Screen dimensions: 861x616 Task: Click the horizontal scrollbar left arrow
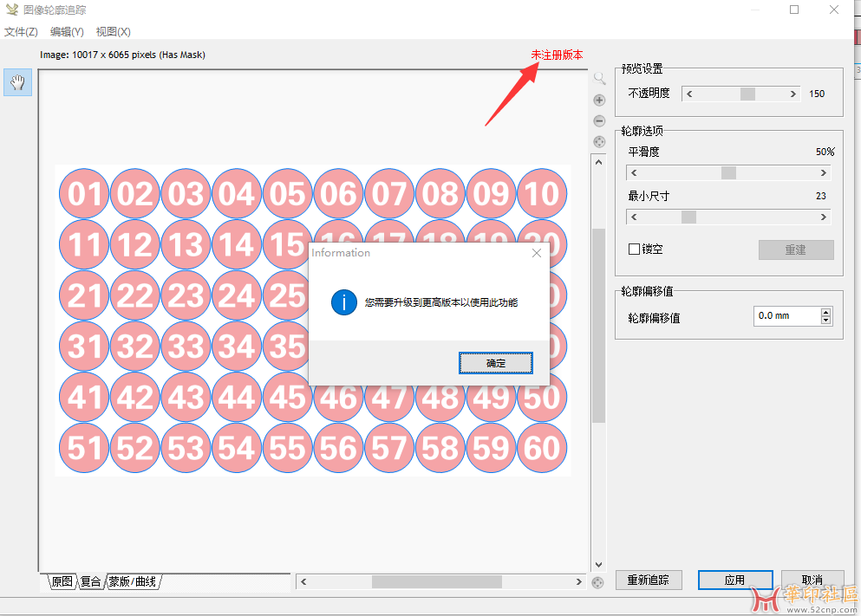pos(303,581)
